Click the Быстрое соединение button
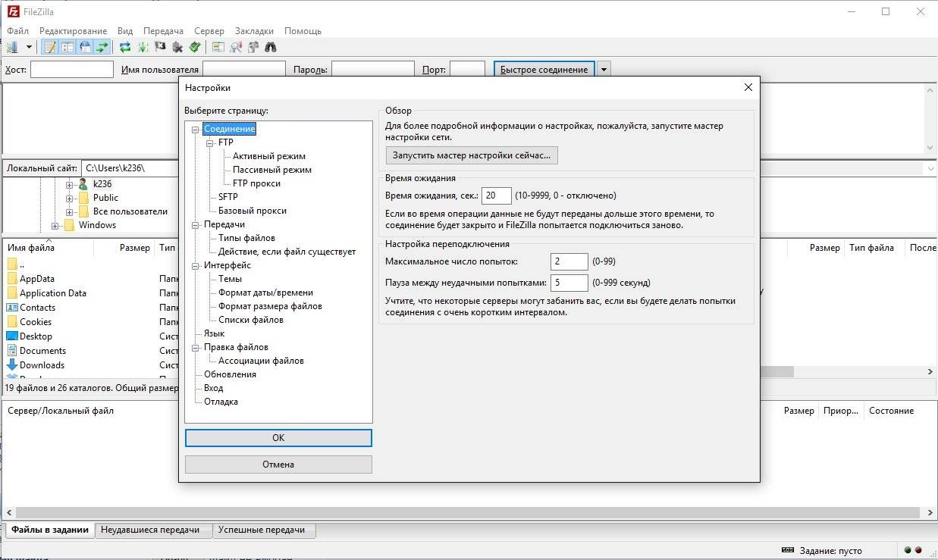This screenshot has width=938, height=560. point(544,70)
